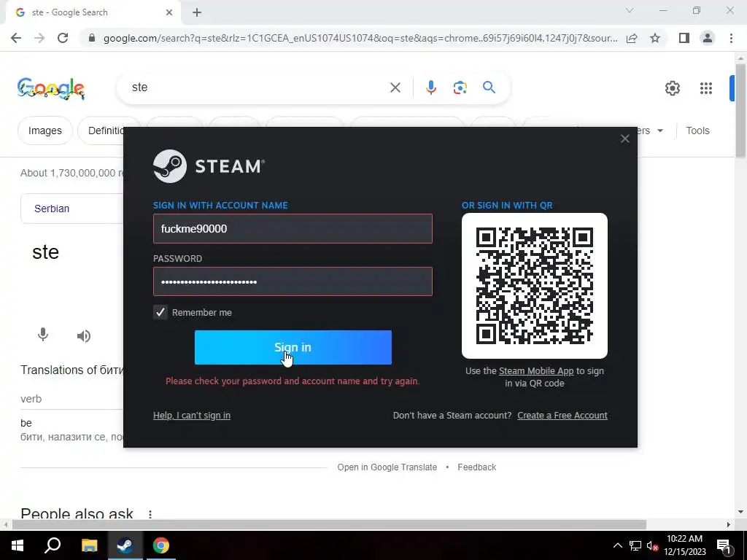Go forward in Chrome
This screenshot has width=747, height=560.
[39, 38]
